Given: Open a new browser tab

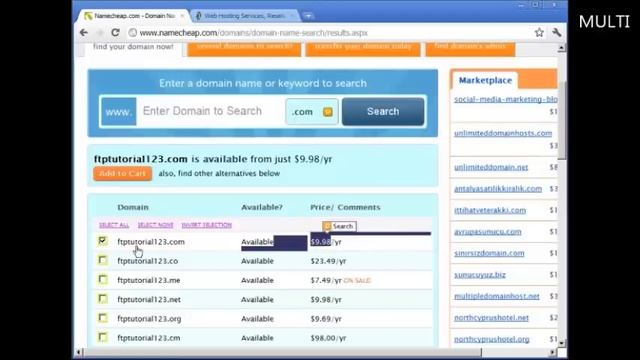Looking at the screenshot, I should click(308, 16).
